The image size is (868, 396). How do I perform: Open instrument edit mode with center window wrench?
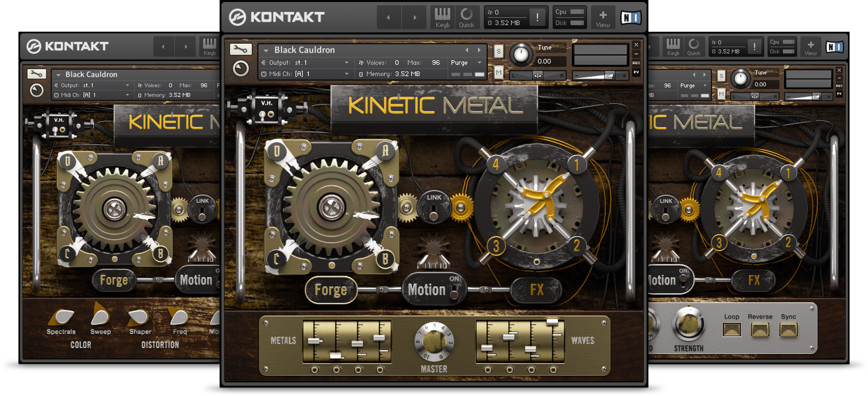[x=240, y=49]
